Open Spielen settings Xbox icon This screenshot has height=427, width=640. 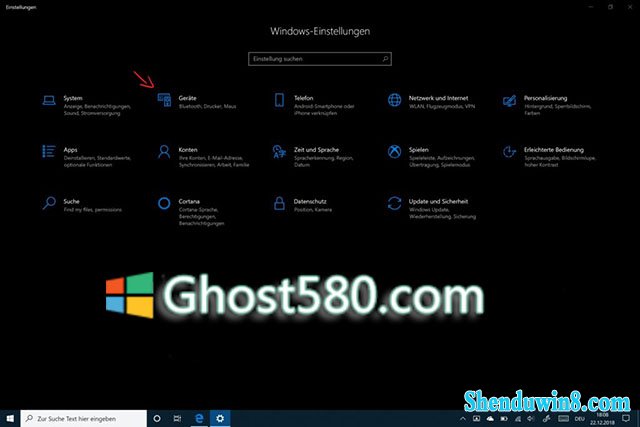tap(394, 151)
